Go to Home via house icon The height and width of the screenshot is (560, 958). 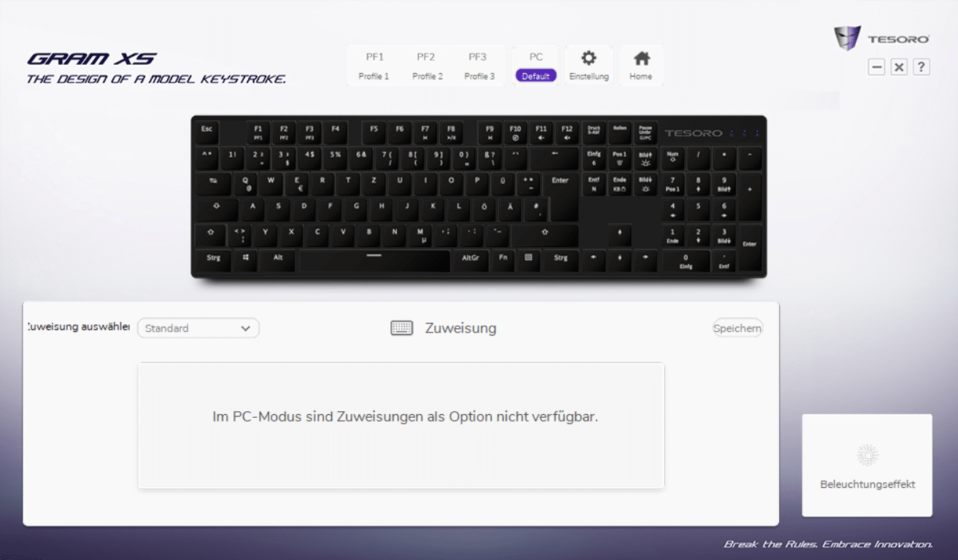click(641, 66)
